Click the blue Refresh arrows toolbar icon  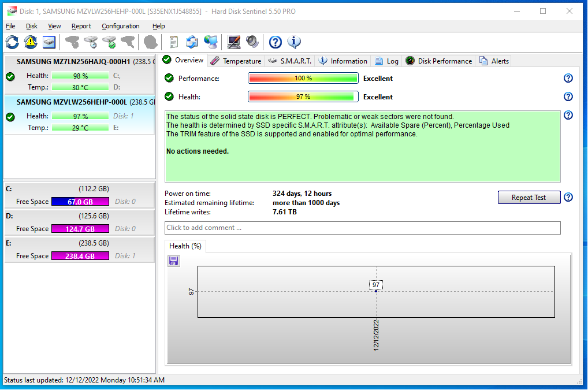12,42
